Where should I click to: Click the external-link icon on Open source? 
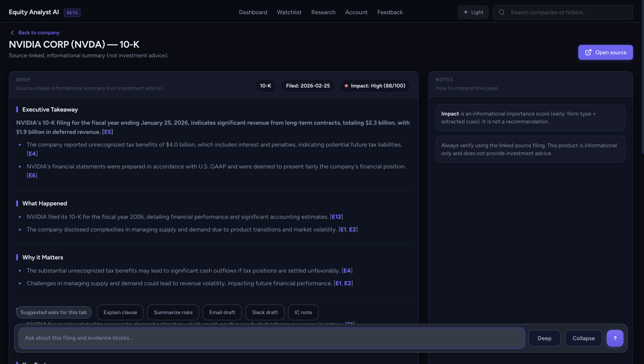point(589,52)
